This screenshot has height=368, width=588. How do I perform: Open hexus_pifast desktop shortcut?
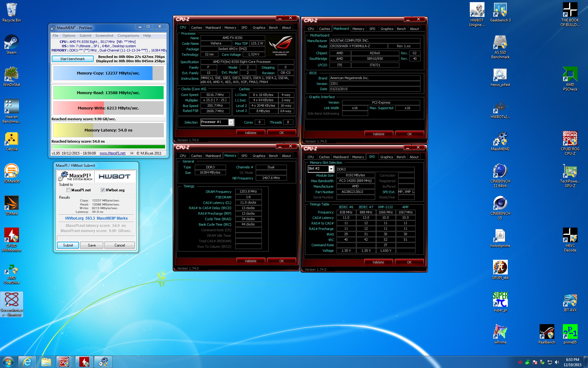click(500, 77)
